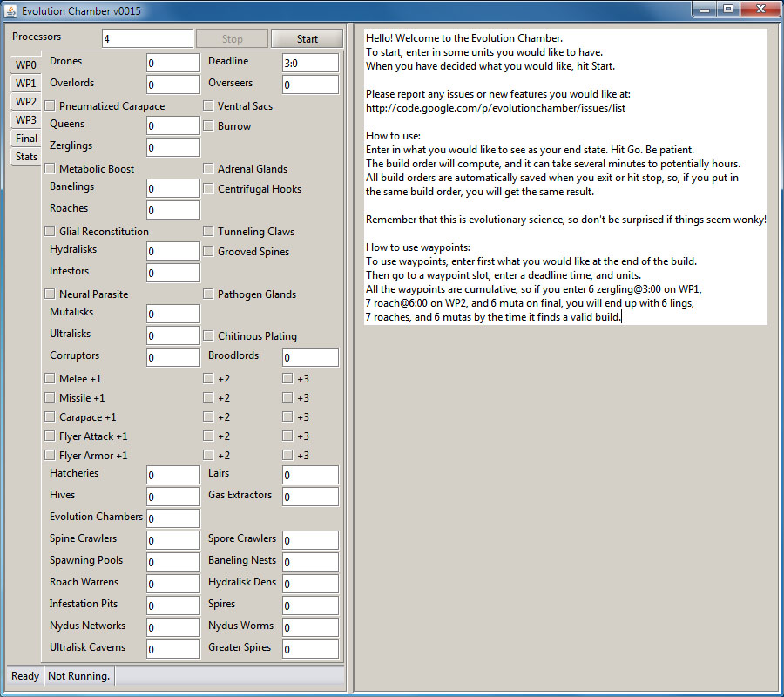
Task: Enable the Melee +1 upgrade
Action: point(50,378)
